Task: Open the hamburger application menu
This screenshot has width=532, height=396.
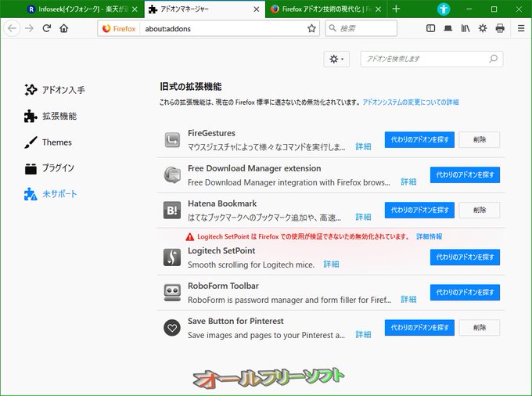Action: 521,28
